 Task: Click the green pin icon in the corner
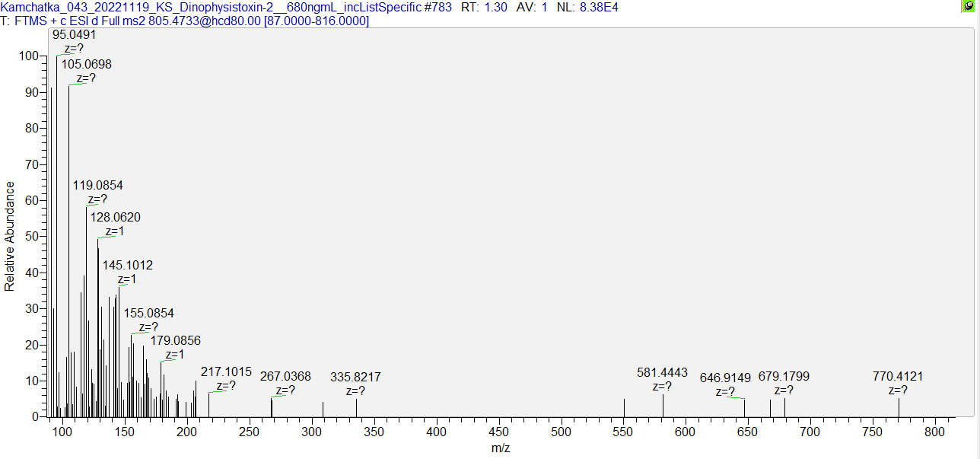[968, 6]
